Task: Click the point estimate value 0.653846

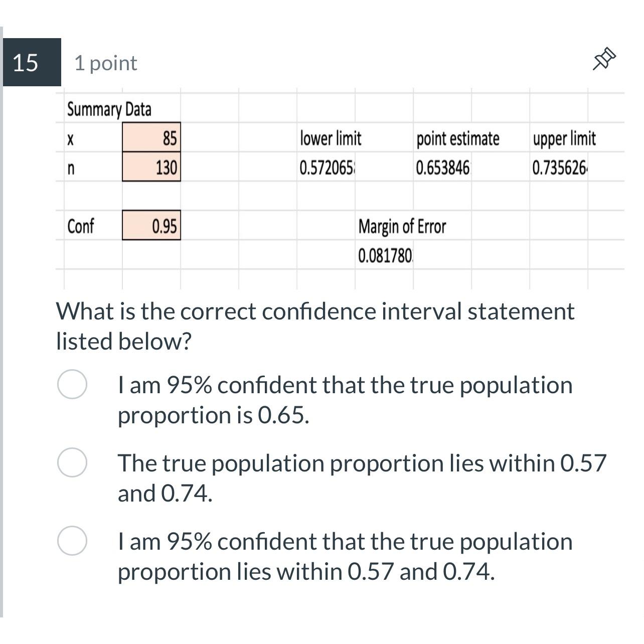Action: (x=443, y=166)
